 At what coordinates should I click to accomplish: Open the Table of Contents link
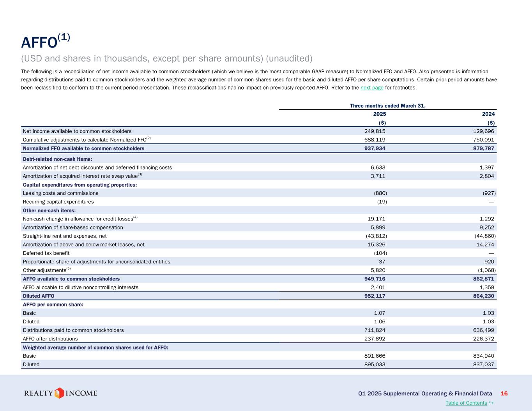click(466, 403)
